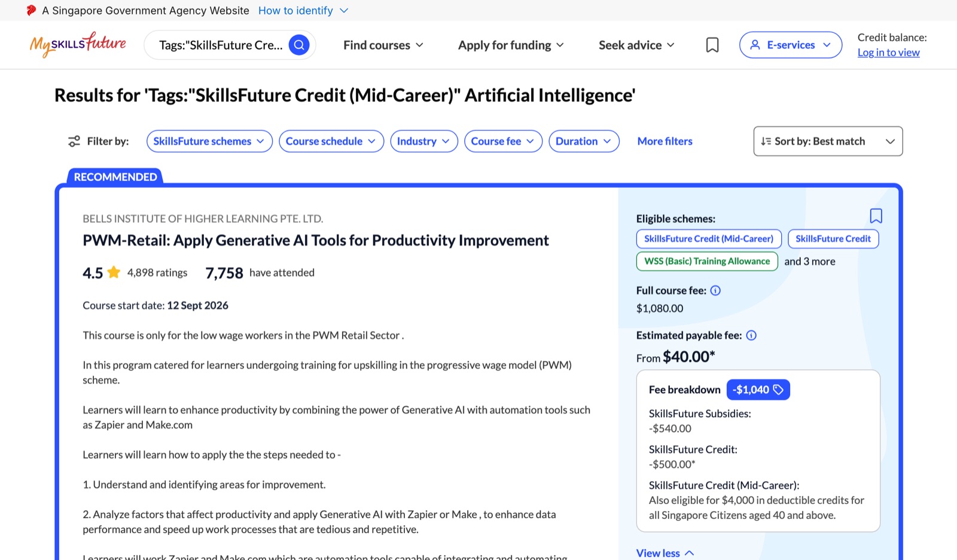Click course start date '12 Sept 2026'
Viewport: 957px width, 560px height.
pyautogui.click(x=197, y=305)
